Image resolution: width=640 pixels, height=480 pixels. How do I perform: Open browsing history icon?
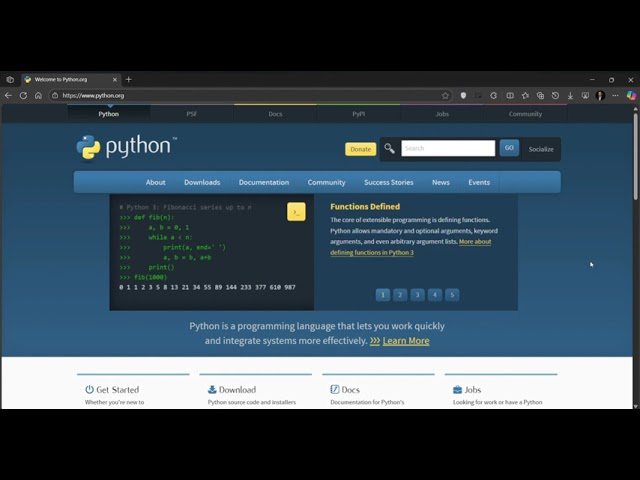point(556,96)
